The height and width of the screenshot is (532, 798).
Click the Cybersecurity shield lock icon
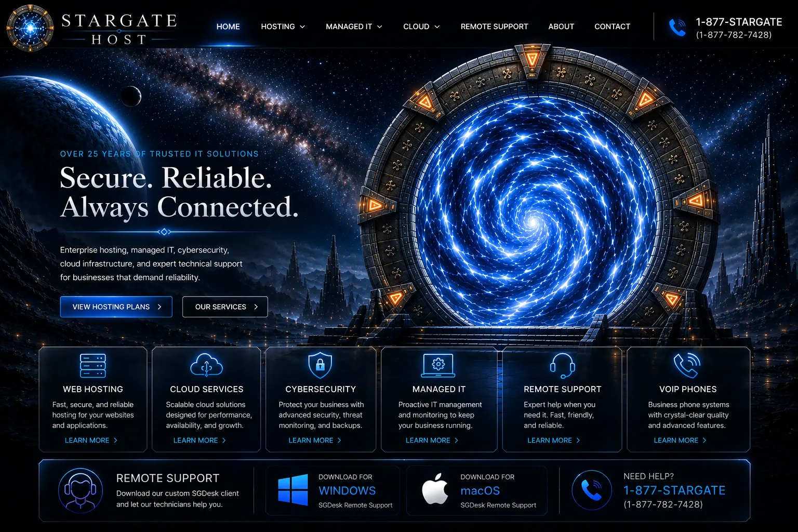coord(320,365)
